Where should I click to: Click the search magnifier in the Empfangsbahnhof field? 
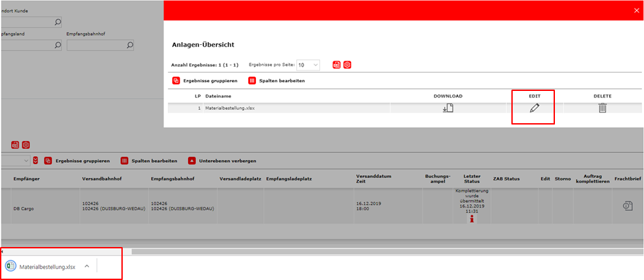point(130,45)
